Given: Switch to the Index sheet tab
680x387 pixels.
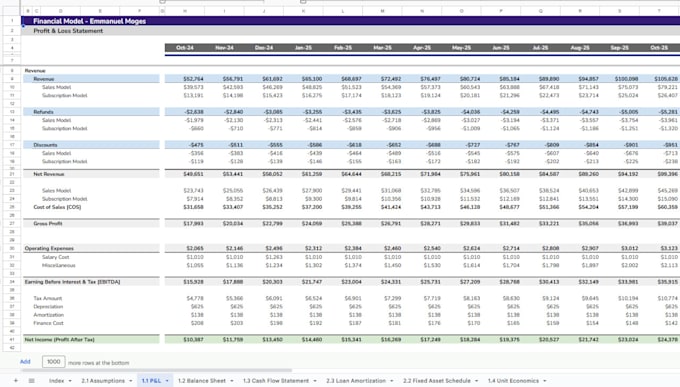Looking at the screenshot, I should click(x=56, y=380).
